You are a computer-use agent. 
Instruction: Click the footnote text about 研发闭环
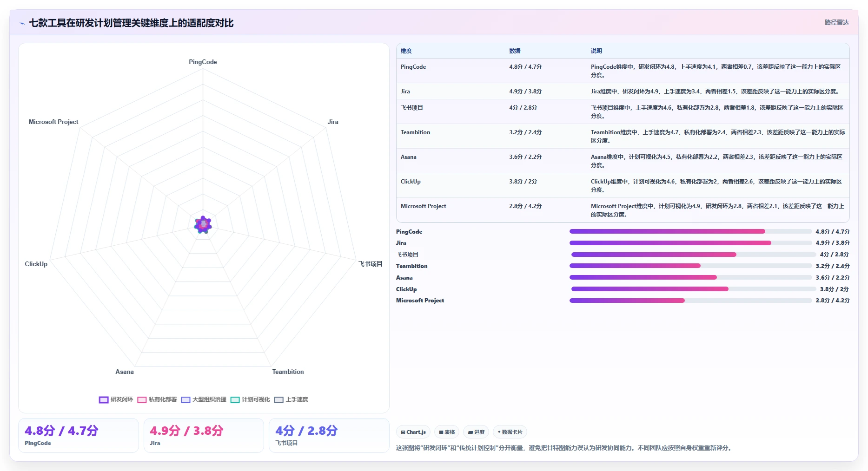click(x=565, y=448)
